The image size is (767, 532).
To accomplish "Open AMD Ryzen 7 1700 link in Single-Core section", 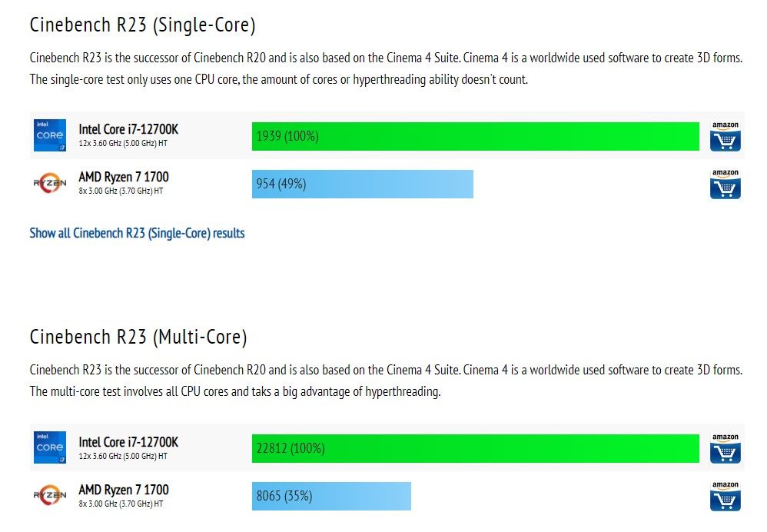I will 124,178.
